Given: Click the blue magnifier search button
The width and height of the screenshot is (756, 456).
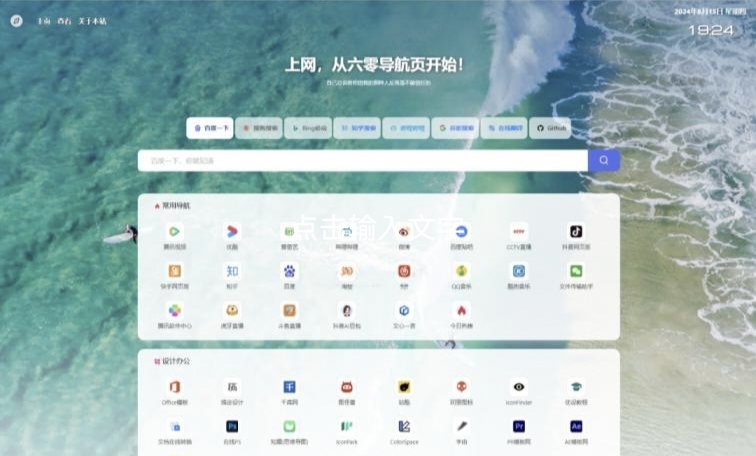Looking at the screenshot, I should point(604,160).
